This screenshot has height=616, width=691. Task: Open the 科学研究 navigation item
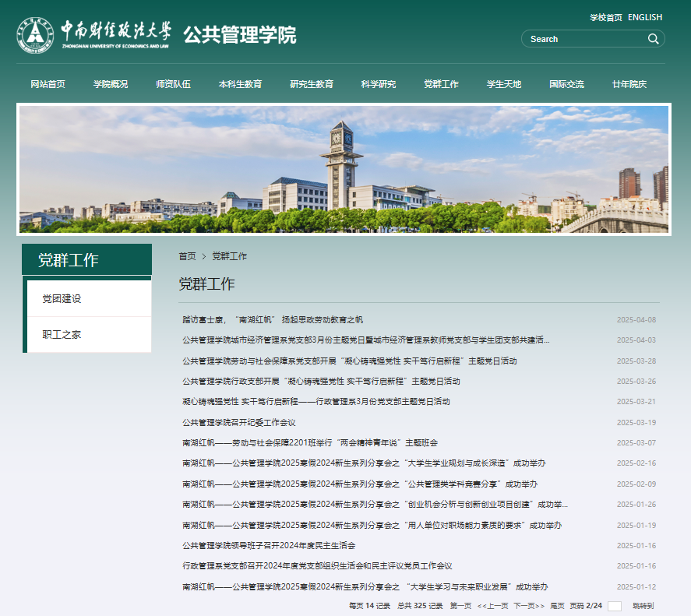(379, 84)
